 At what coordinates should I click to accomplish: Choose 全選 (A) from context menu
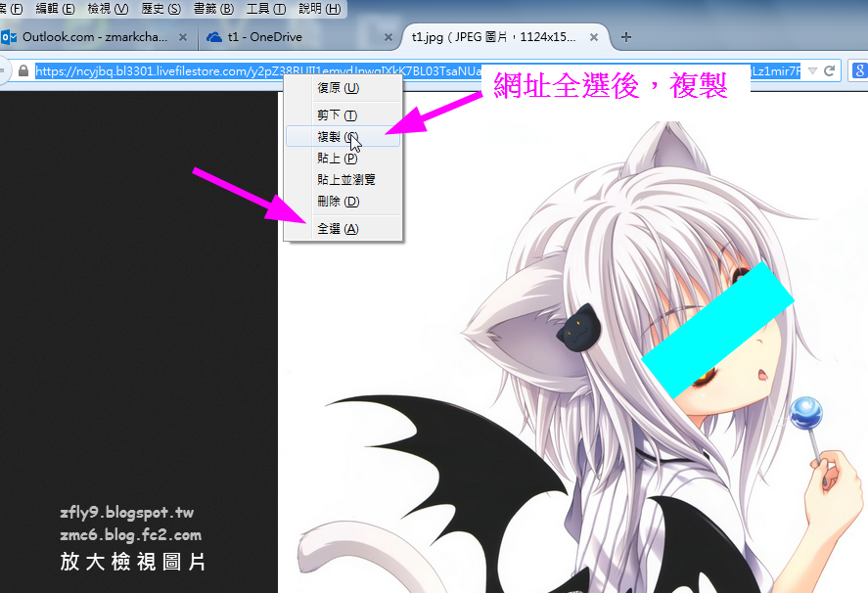coord(343,229)
